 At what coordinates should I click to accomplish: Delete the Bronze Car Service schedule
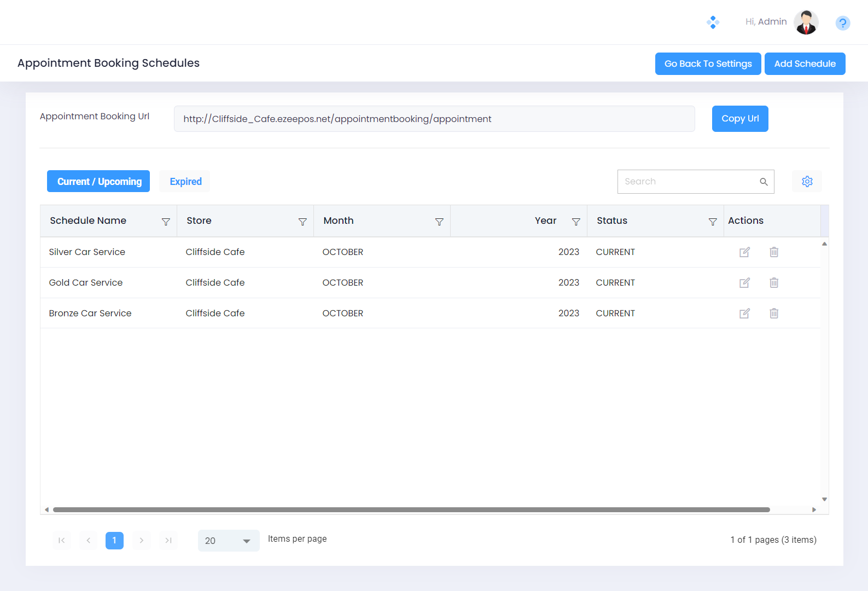pos(774,314)
